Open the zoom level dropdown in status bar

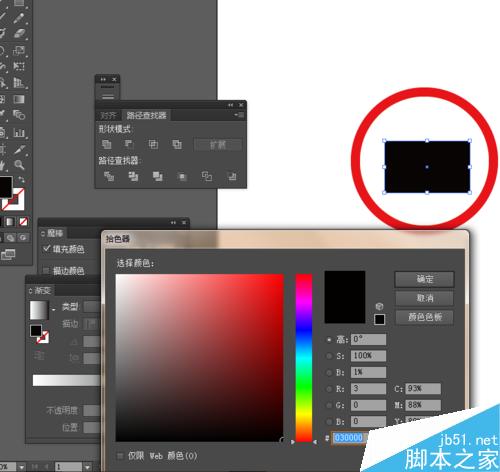pyautogui.click(x=22, y=467)
